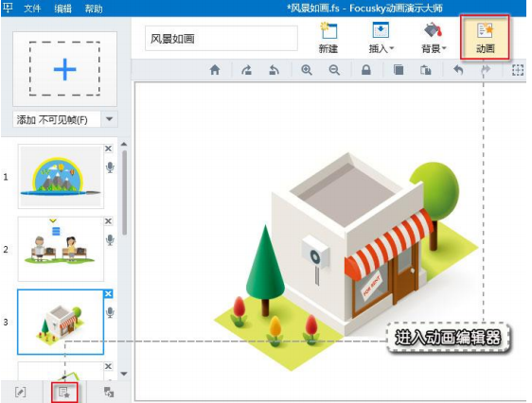Click frame list scroll down arrow
Viewport: 532px width, 403px height.
[124, 374]
